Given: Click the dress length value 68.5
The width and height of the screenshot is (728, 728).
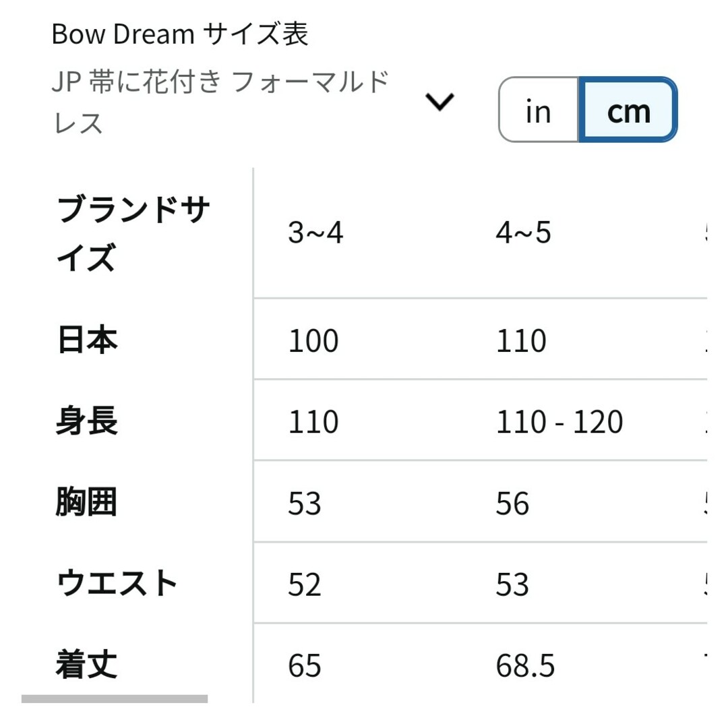Looking at the screenshot, I should 525,666.
